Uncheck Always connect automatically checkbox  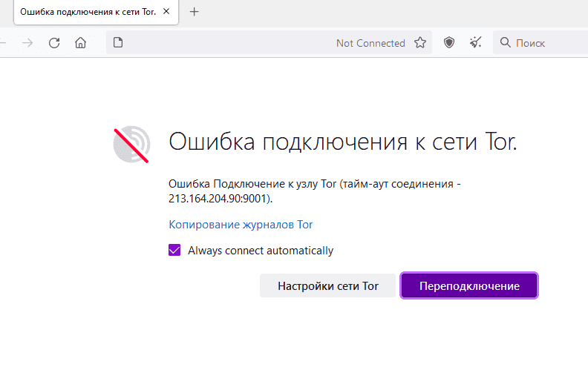click(174, 250)
